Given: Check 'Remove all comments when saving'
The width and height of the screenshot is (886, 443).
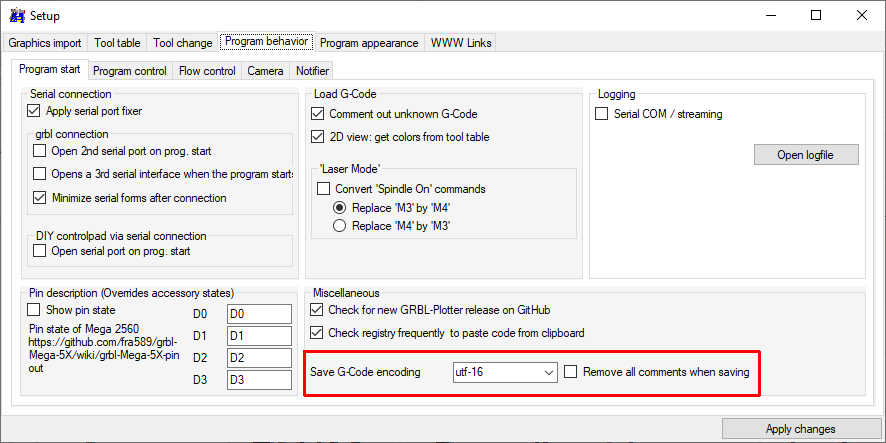Looking at the screenshot, I should (571, 372).
